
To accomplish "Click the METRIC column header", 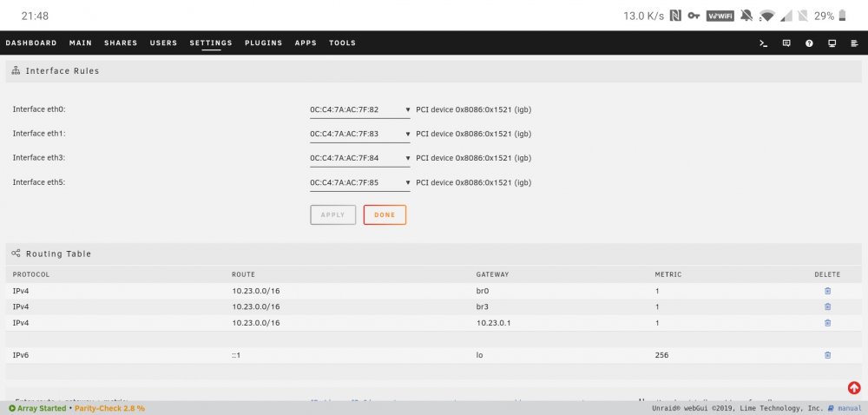I will [x=668, y=274].
